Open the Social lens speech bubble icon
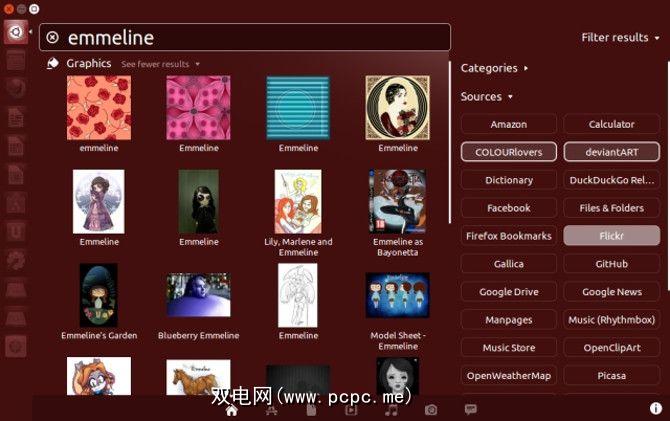 point(470,409)
